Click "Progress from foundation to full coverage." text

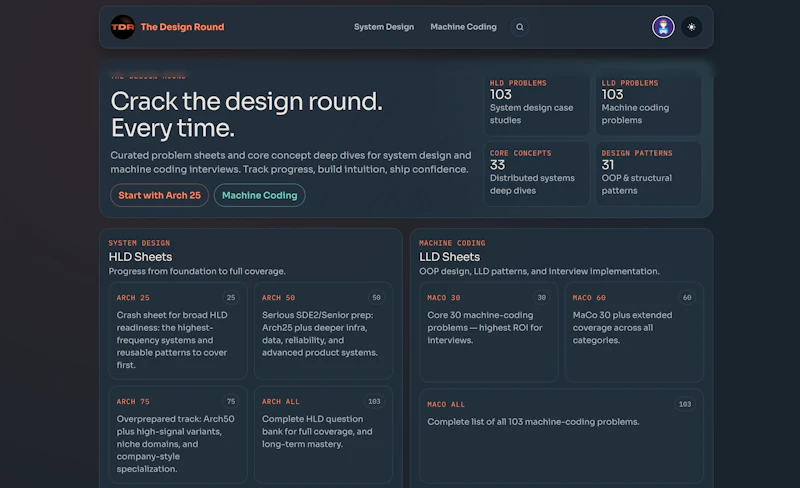[197, 271]
